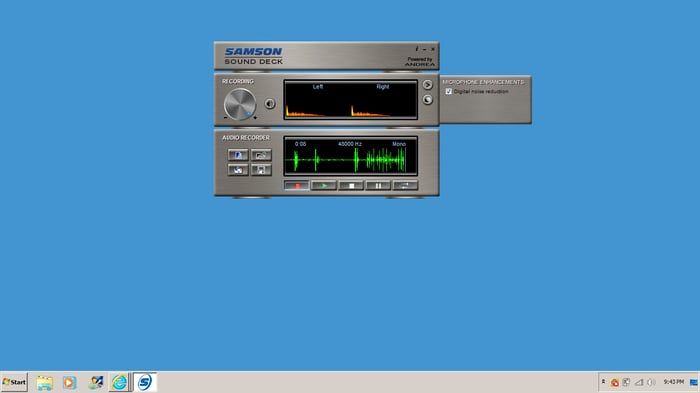Select the Samson Sound Deck taskbar button
Image resolution: width=700 pixels, height=393 pixels.
[145, 382]
